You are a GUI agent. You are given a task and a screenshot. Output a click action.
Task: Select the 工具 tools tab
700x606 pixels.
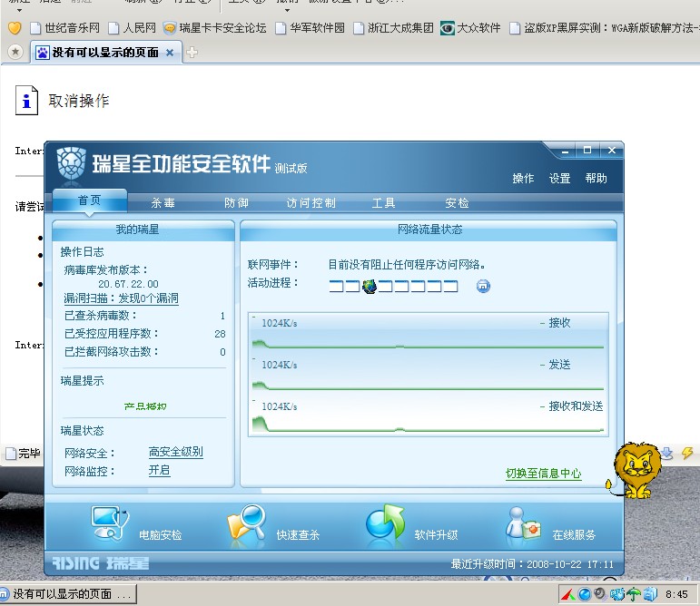point(383,203)
